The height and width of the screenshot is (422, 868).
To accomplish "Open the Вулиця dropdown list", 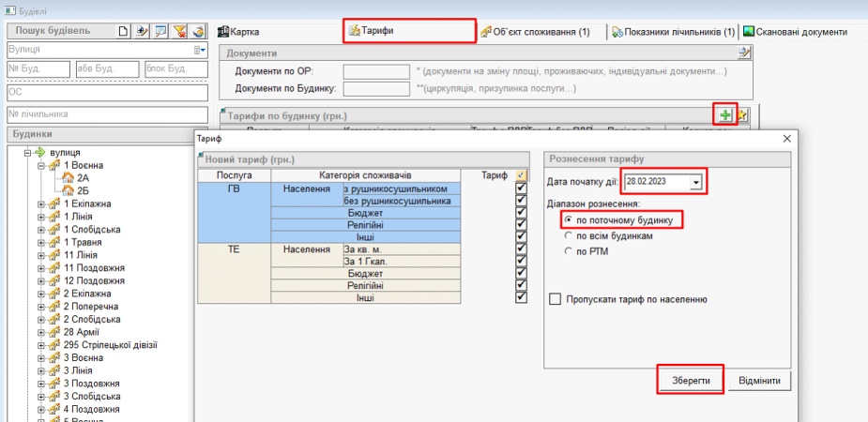I will click(x=200, y=50).
